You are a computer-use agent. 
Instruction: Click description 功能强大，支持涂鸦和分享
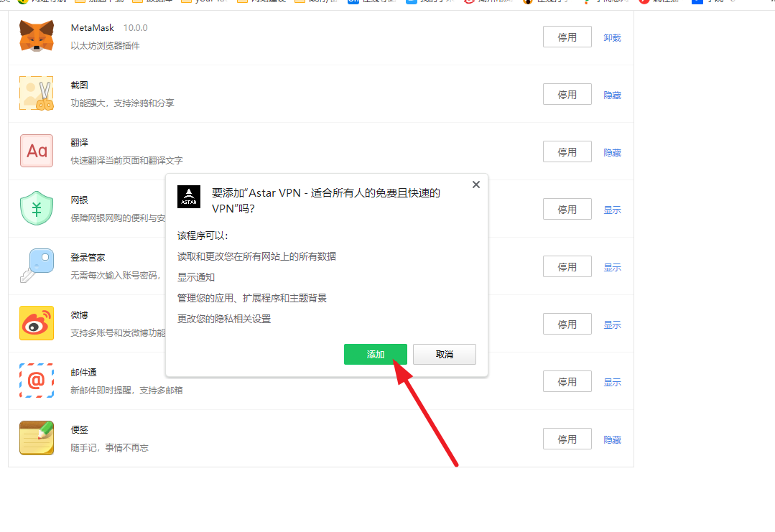[x=123, y=103]
